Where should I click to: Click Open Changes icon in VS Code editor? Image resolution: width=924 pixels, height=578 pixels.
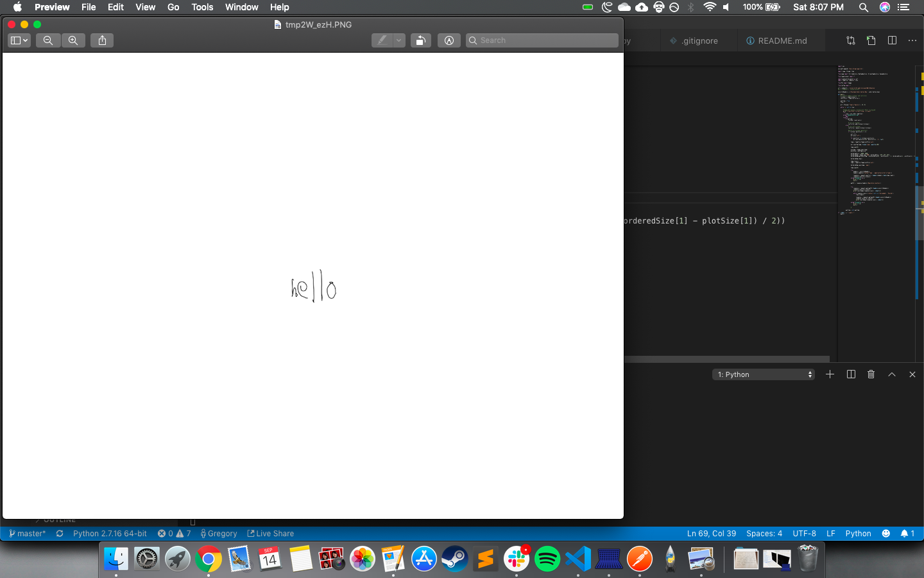pyautogui.click(x=851, y=40)
